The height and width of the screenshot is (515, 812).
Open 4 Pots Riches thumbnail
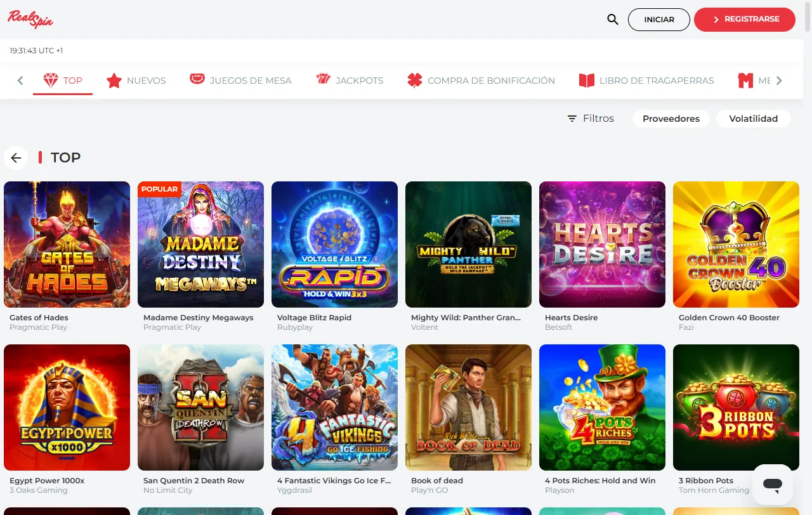coord(602,407)
